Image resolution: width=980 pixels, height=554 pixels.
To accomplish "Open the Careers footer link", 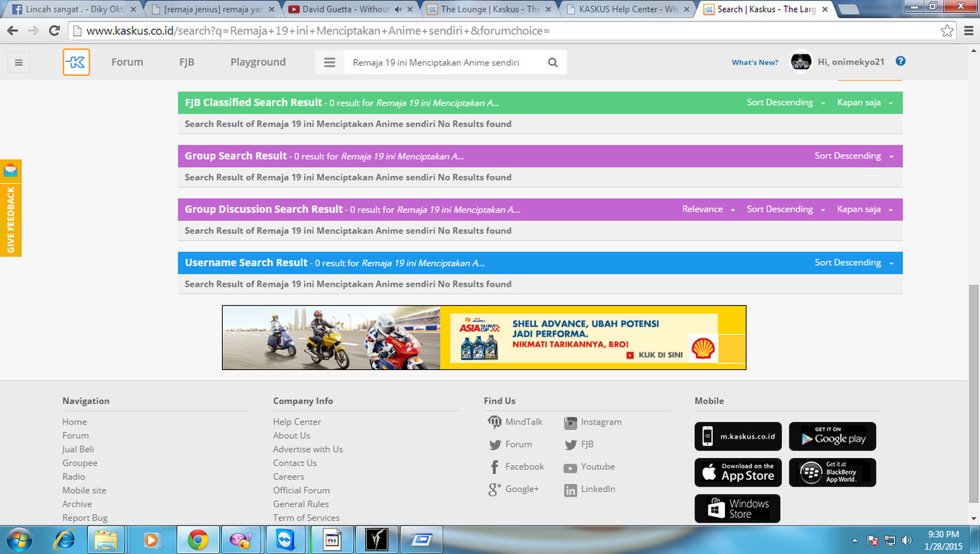I will [x=289, y=477].
